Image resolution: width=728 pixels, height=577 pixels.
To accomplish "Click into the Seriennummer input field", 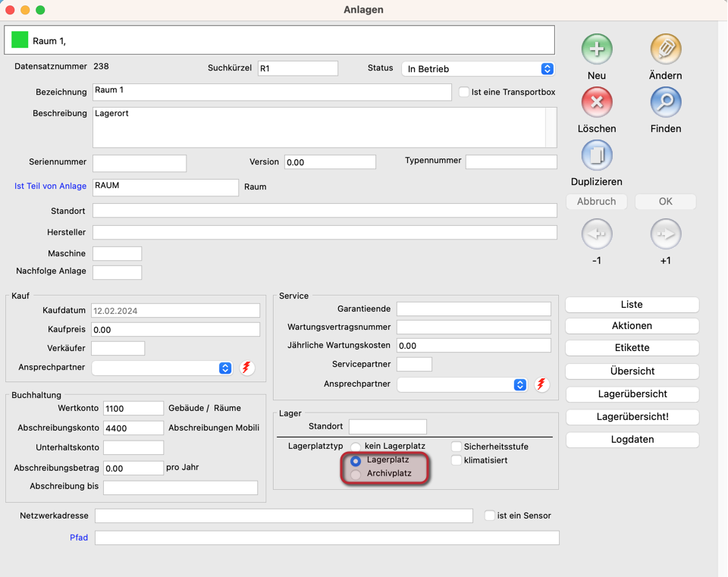I will coord(140,163).
